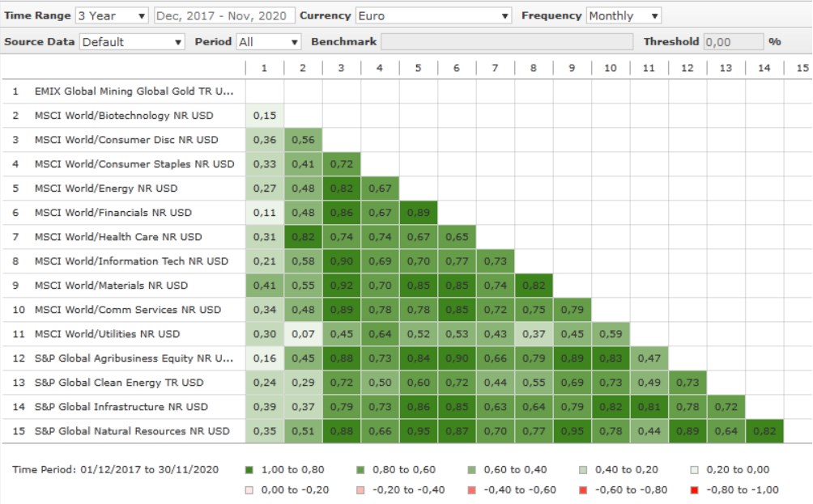Click the 0,00 to -0,20 legend swatch
This screenshot has width=813, height=504.
point(248,489)
